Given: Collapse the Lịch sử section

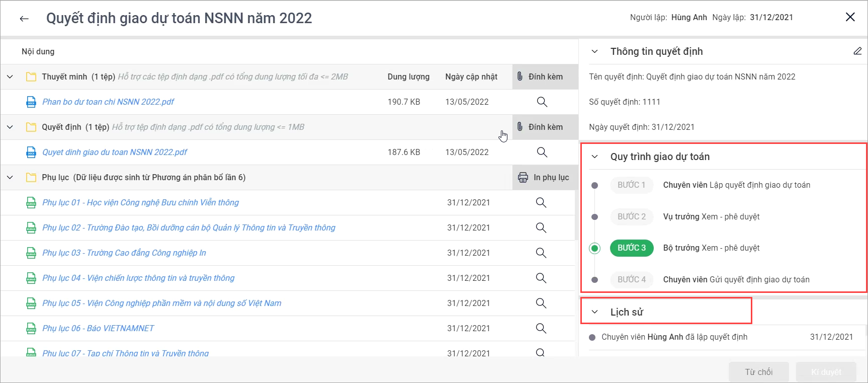Looking at the screenshot, I should (595, 312).
